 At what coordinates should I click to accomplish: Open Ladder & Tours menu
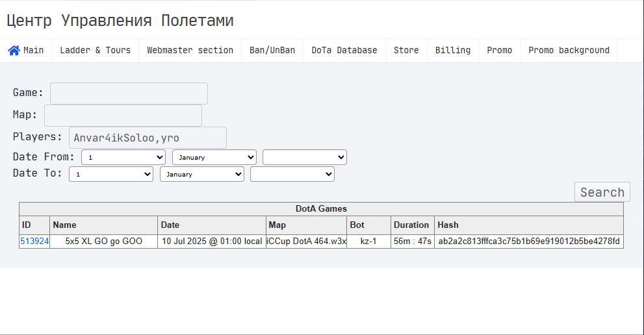pos(96,51)
